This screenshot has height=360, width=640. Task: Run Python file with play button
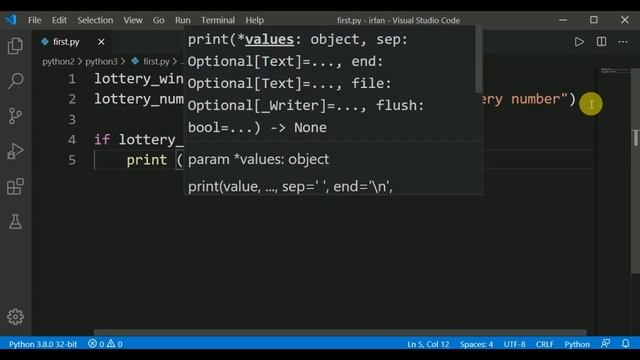[x=579, y=42]
